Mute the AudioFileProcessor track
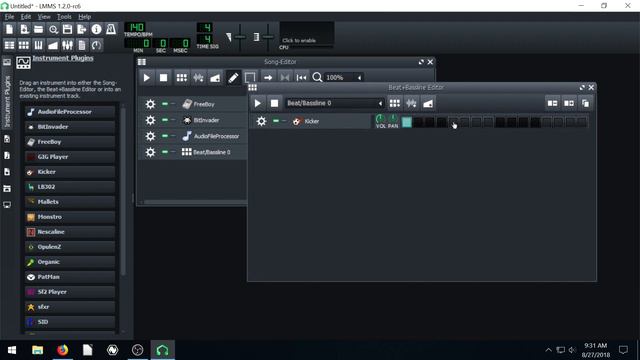Screen dimensions: 640x360 [x=165, y=136]
